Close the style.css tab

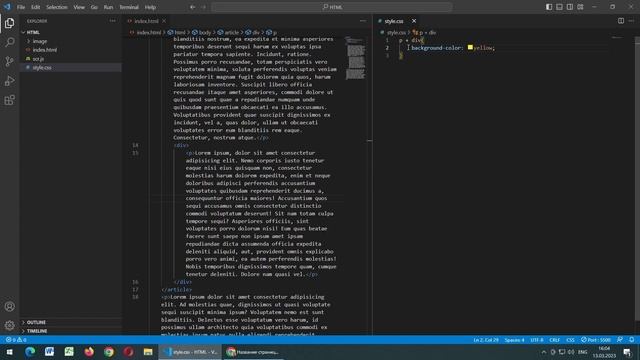[x=414, y=21]
